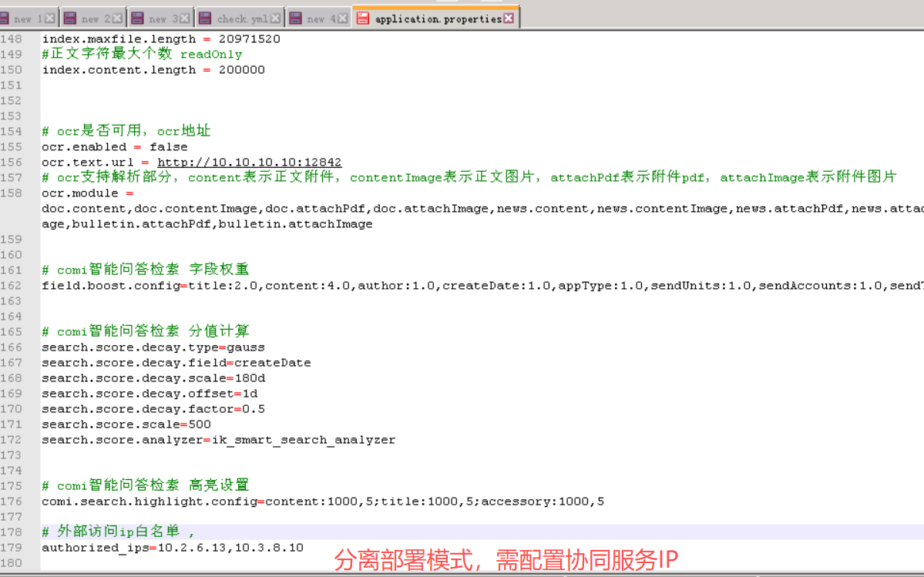
Task: Click the comment '# comi智能问答检索 分值计算'
Action: pyautogui.click(x=146, y=331)
